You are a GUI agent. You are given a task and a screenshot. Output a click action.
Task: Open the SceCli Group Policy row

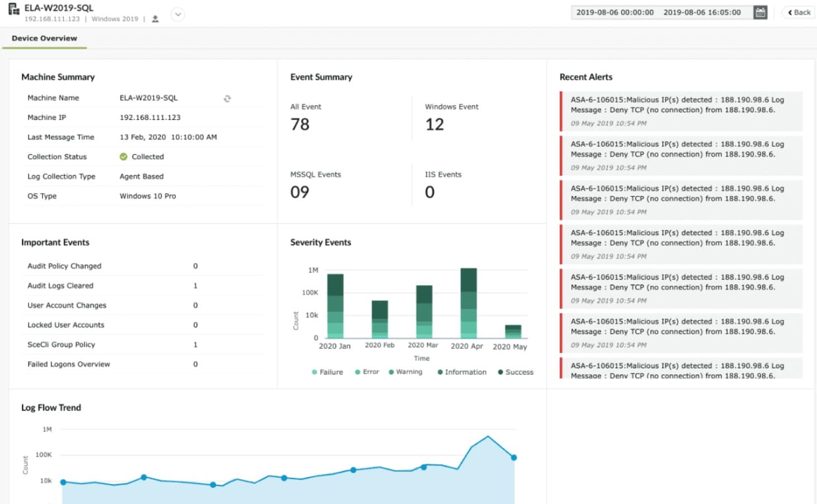(142, 344)
